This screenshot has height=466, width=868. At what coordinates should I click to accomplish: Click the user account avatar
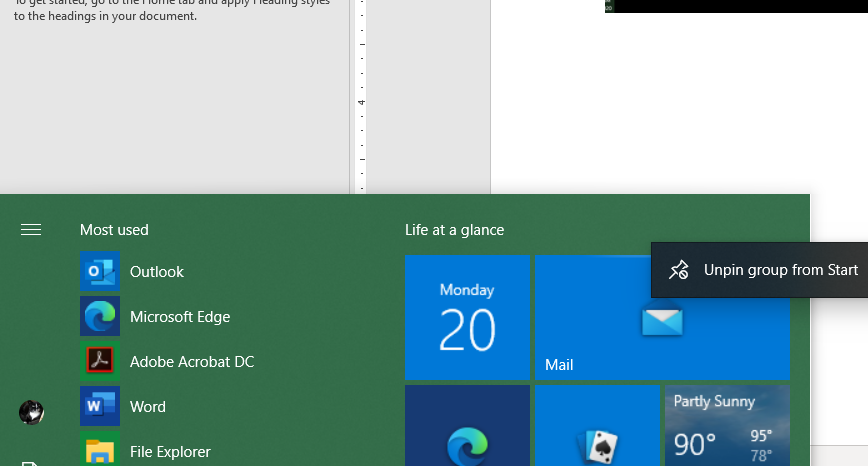31,412
